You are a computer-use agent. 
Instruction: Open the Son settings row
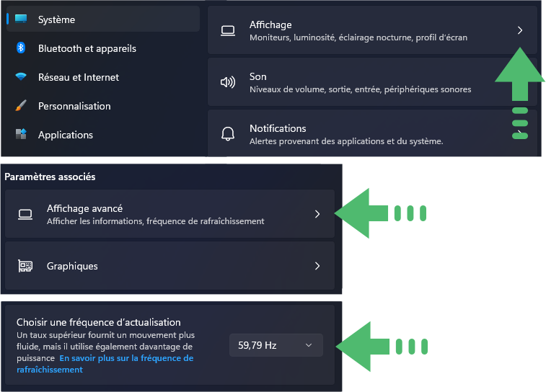pyautogui.click(x=372, y=82)
